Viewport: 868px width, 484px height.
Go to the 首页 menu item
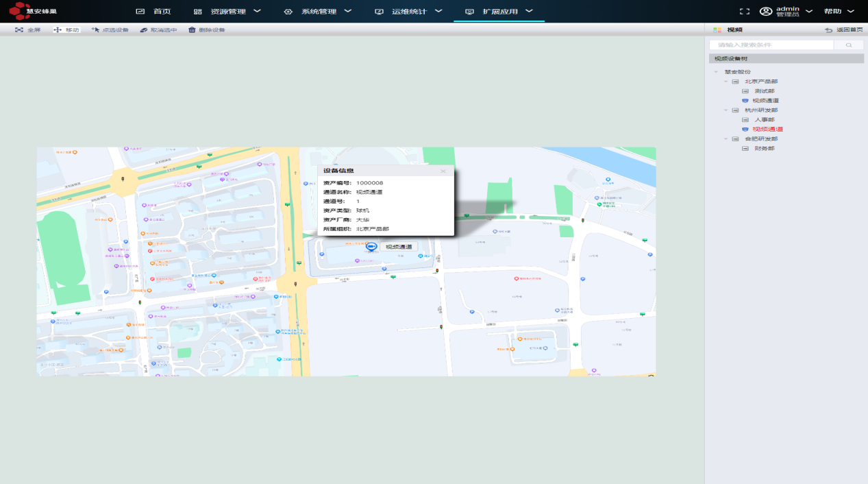click(154, 12)
